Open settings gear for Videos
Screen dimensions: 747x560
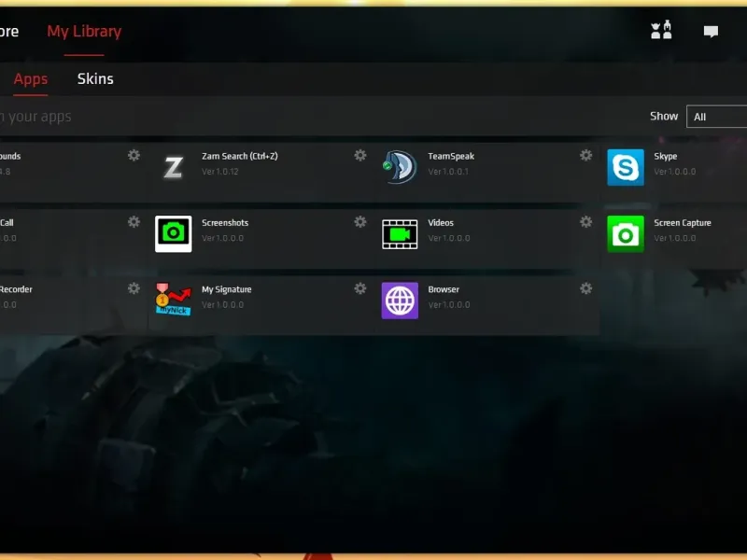[586, 222]
